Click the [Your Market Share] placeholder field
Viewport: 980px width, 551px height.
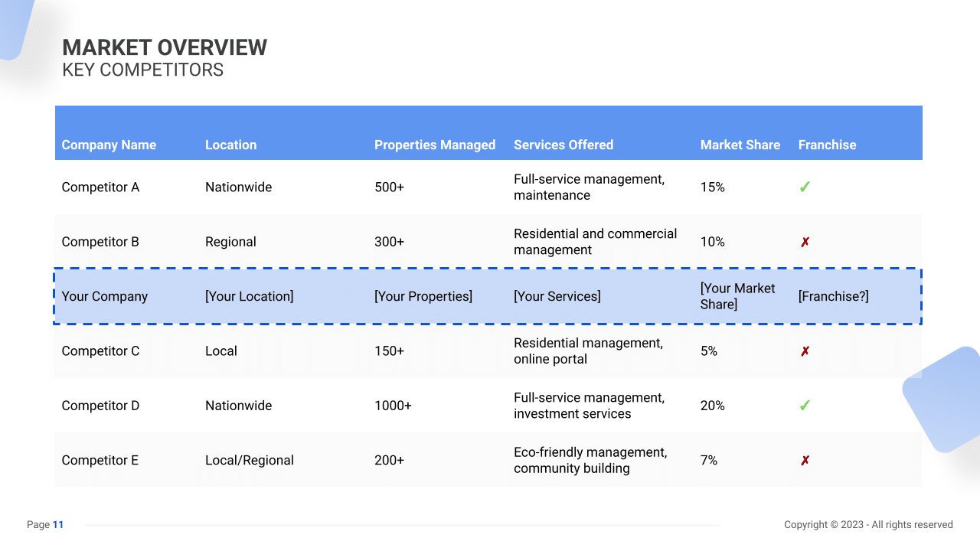[737, 296]
